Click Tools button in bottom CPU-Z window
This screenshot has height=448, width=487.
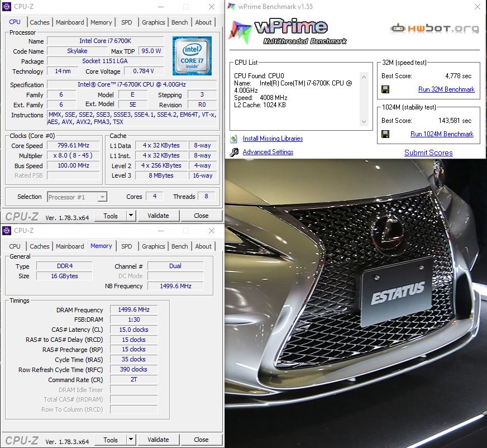(x=111, y=440)
